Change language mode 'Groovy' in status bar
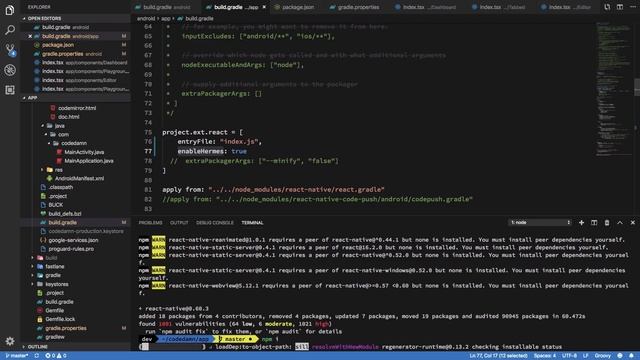The image size is (640, 360). [x=602, y=356]
